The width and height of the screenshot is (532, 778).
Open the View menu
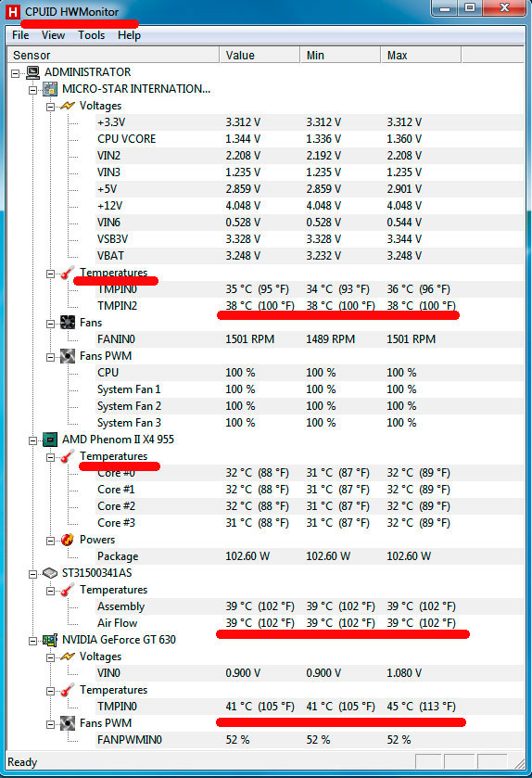click(53, 35)
